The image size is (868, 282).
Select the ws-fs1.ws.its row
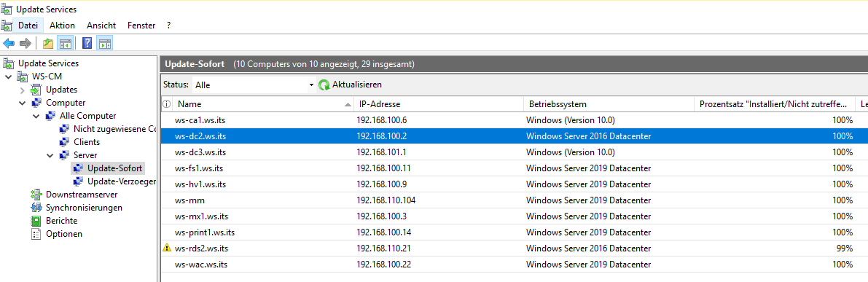click(x=515, y=168)
